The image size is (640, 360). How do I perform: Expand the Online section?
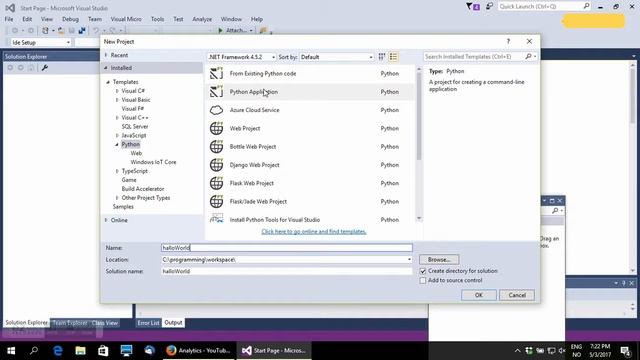pos(106,220)
